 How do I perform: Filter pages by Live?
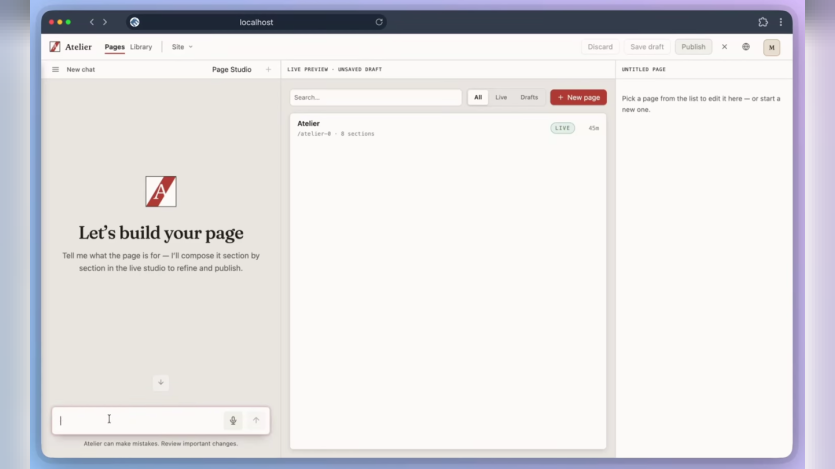click(501, 97)
